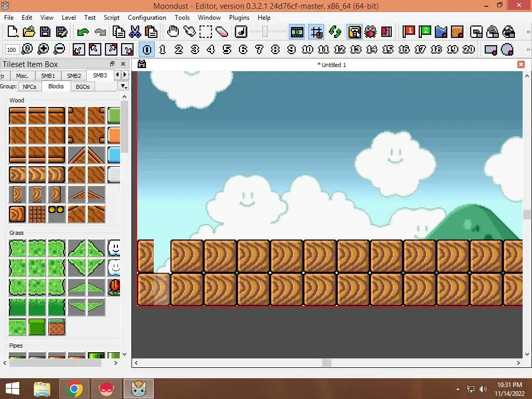Select section 0

147,49
